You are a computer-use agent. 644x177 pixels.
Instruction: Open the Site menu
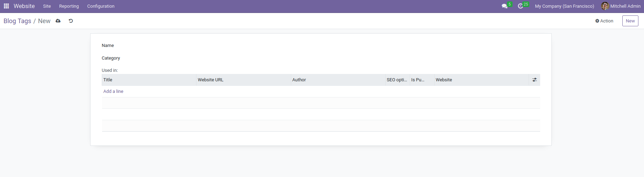click(47, 6)
